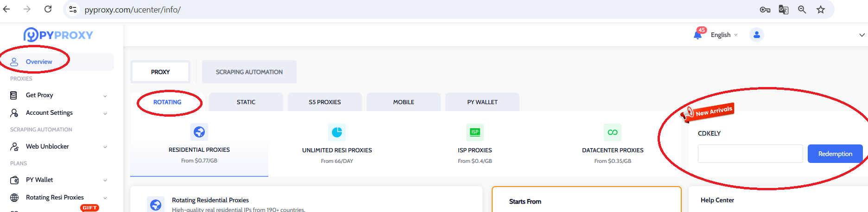Bookmark this page with the star icon
The width and height of the screenshot is (868, 212).
(x=821, y=10)
